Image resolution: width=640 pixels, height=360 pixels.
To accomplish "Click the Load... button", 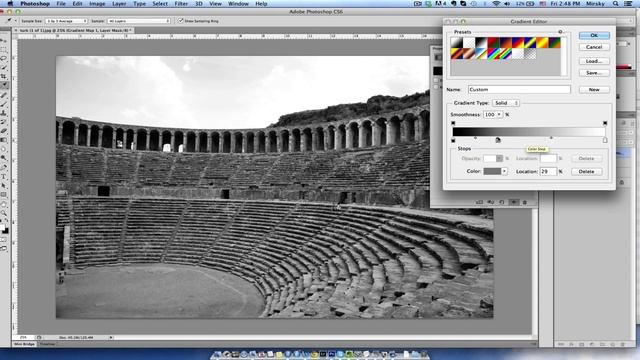I will 594,61.
